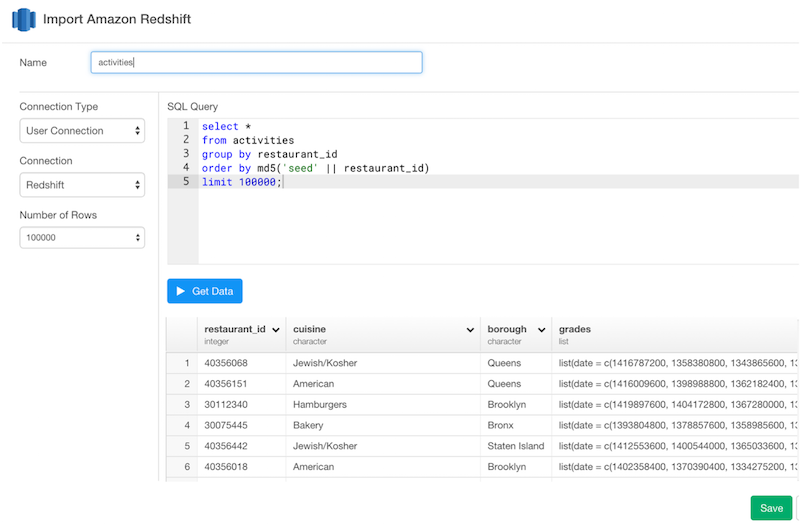Open the Number of Rows dropdown

click(x=82, y=238)
